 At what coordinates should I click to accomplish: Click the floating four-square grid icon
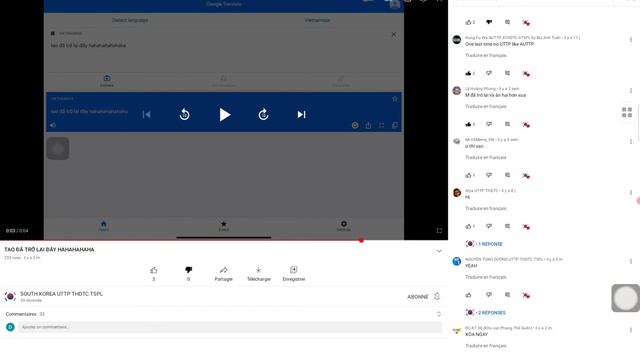627,112
